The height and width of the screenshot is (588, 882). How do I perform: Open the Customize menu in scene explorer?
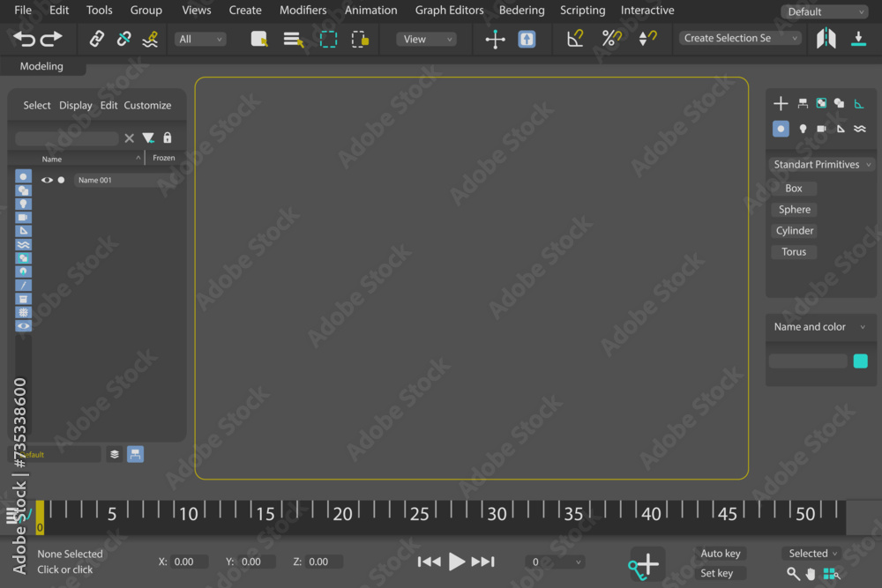147,105
